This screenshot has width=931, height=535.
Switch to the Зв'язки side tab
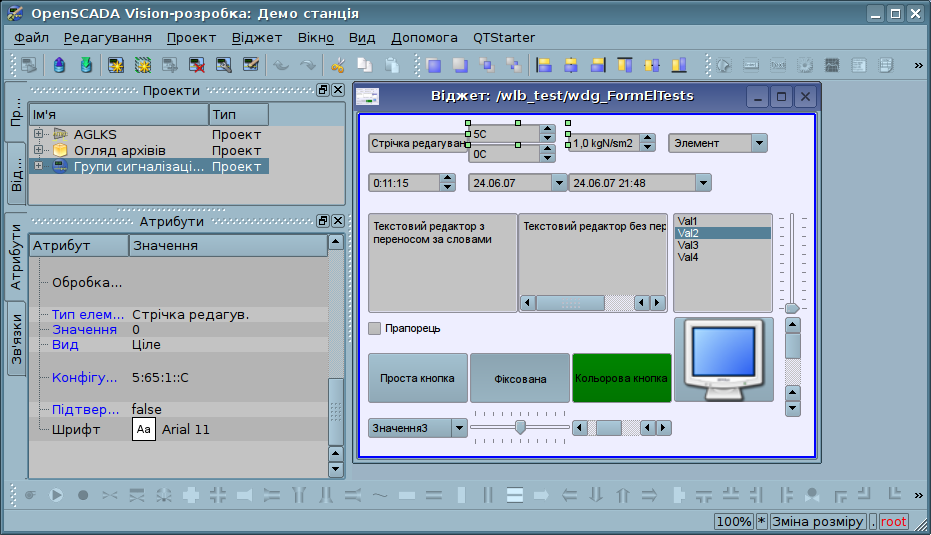tap(17, 342)
